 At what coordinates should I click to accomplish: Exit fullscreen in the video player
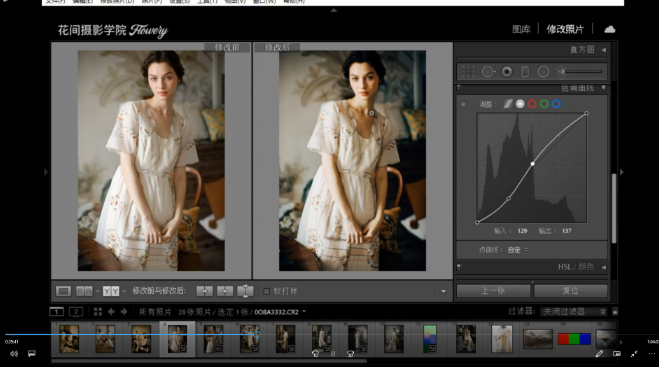(x=634, y=354)
